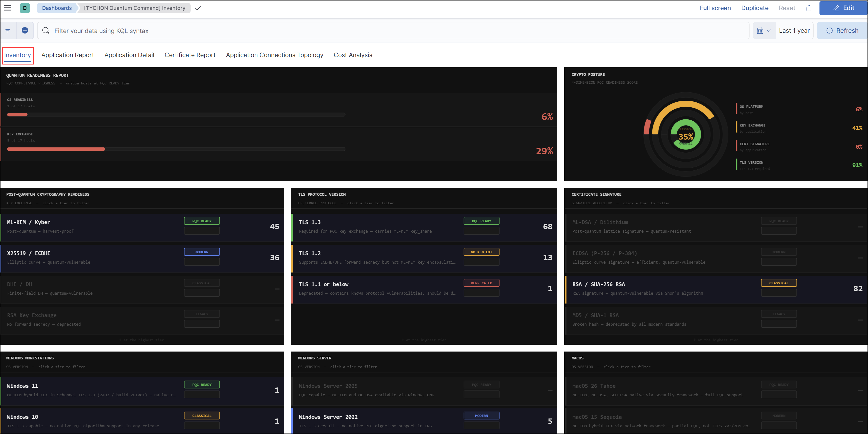This screenshot has width=868, height=434.
Task: Switch to Certificate Report tab
Action: pos(190,55)
